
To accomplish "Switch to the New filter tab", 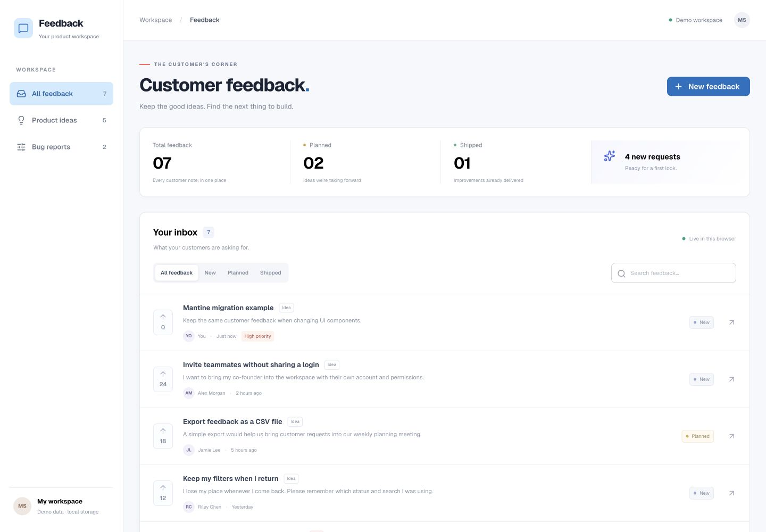I will click(210, 273).
